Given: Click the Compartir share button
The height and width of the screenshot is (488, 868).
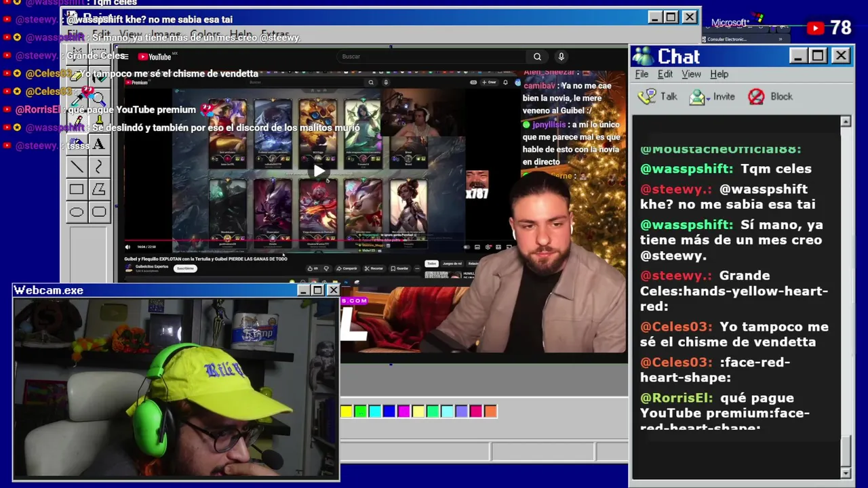Looking at the screenshot, I should pyautogui.click(x=347, y=268).
